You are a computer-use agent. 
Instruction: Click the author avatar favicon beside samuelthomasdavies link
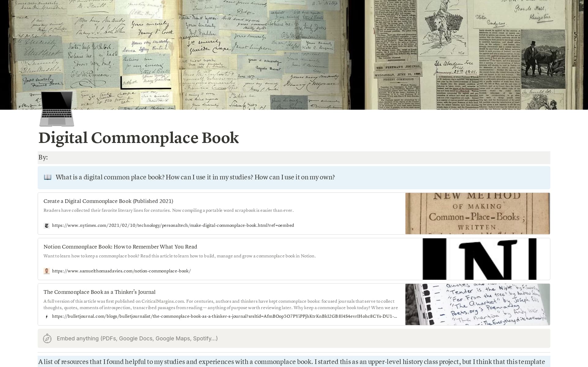[47, 271]
